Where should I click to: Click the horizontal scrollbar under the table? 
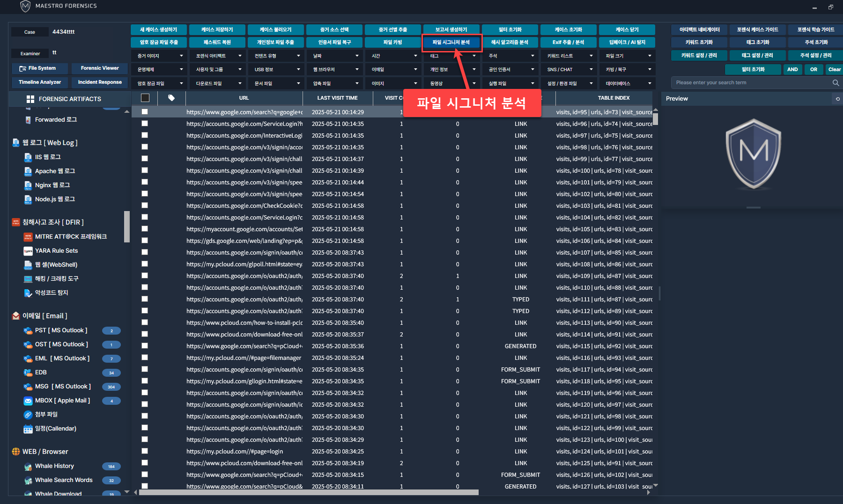coord(308,492)
